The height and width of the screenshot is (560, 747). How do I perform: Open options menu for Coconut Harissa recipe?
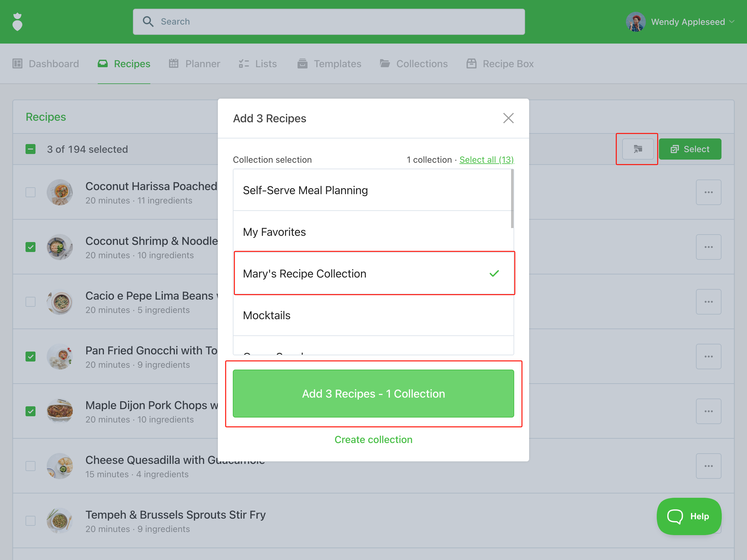(x=708, y=192)
